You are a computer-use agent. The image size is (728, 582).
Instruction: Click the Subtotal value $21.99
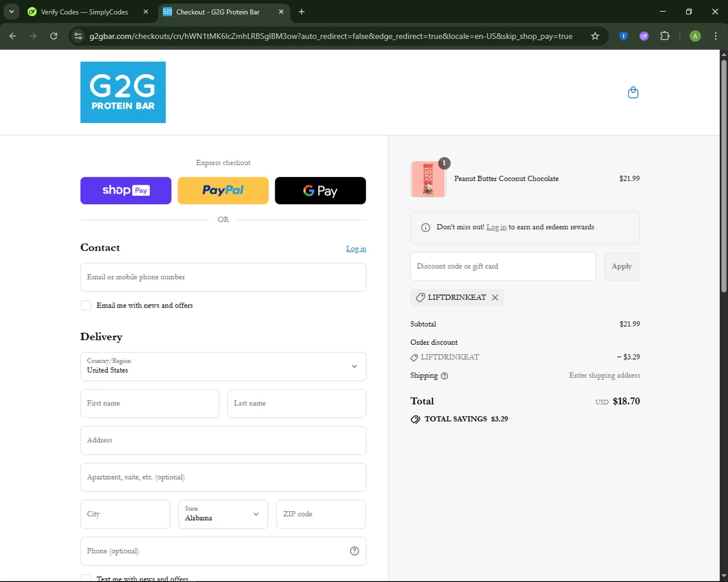(x=629, y=324)
